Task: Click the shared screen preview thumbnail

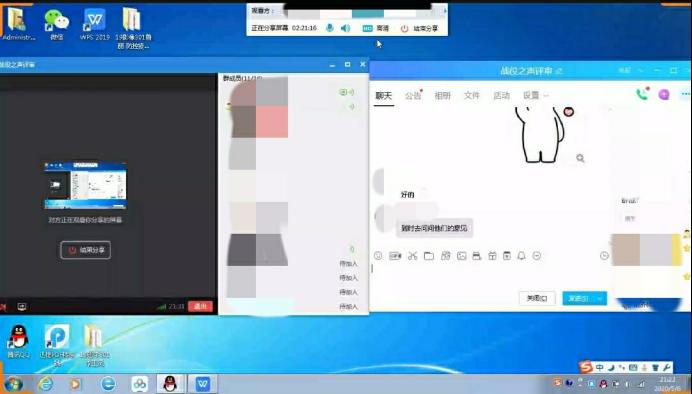Action: tap(85, 185)
